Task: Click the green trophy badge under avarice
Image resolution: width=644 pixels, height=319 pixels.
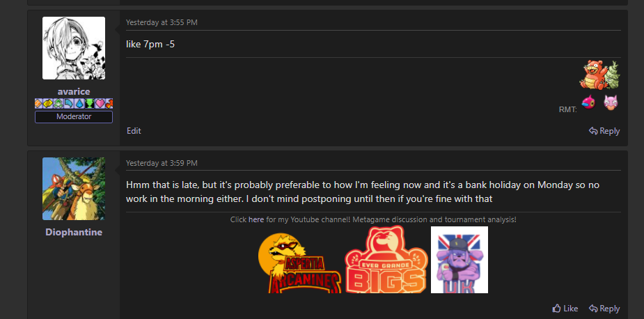Action: click(x=89, y=104)
